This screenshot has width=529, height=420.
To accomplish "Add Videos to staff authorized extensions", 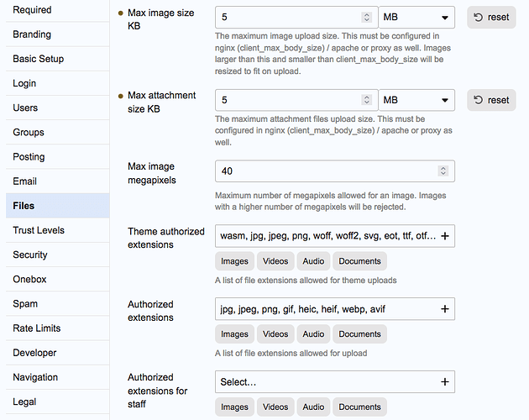I will click(275, 407).
